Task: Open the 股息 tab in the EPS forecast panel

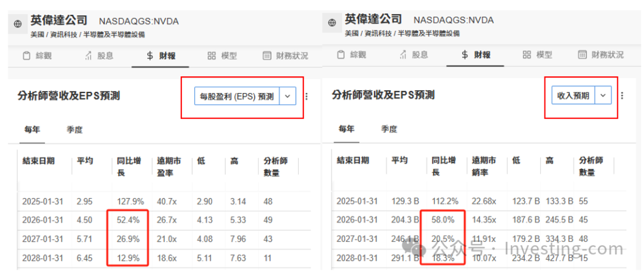Action: click(99, 56)
